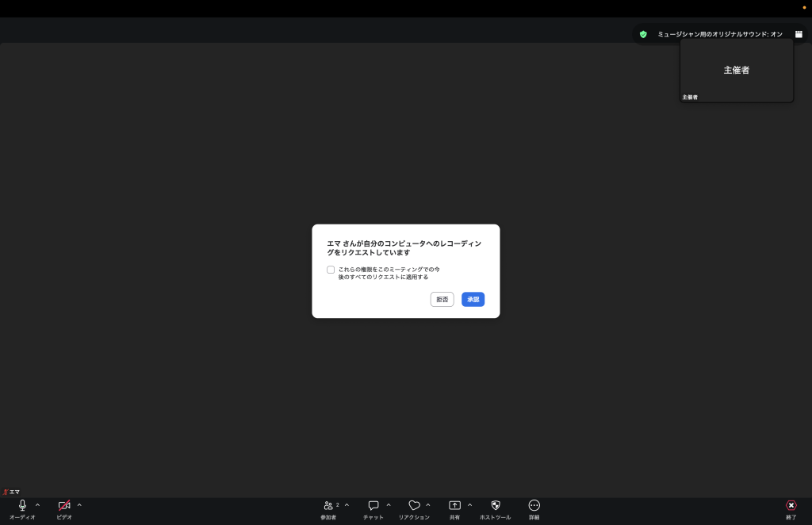Expand audio options chevron beside microphone
The height and width of the screenshot is (525, 812).
(37, 504)
